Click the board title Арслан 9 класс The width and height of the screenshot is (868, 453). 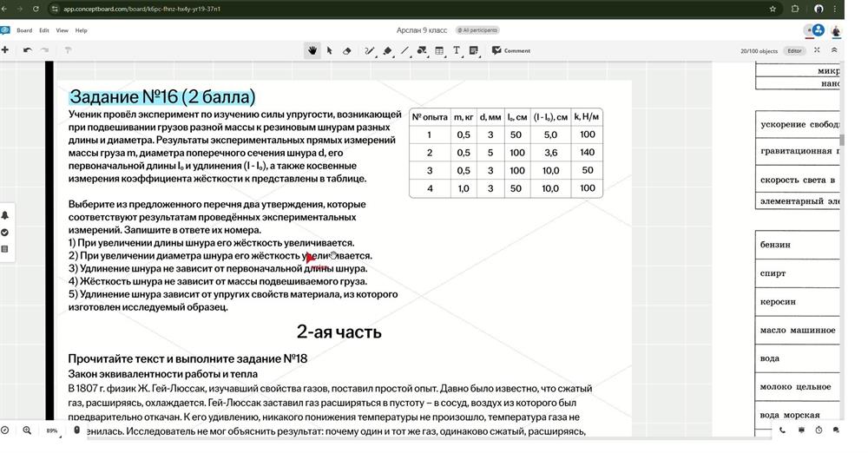pos(421,30)
